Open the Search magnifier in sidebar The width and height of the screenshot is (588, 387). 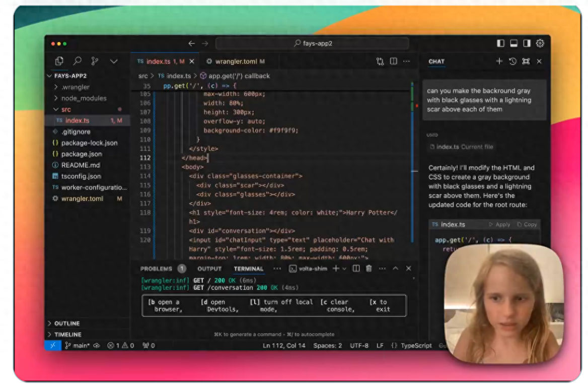click(77, 61)
